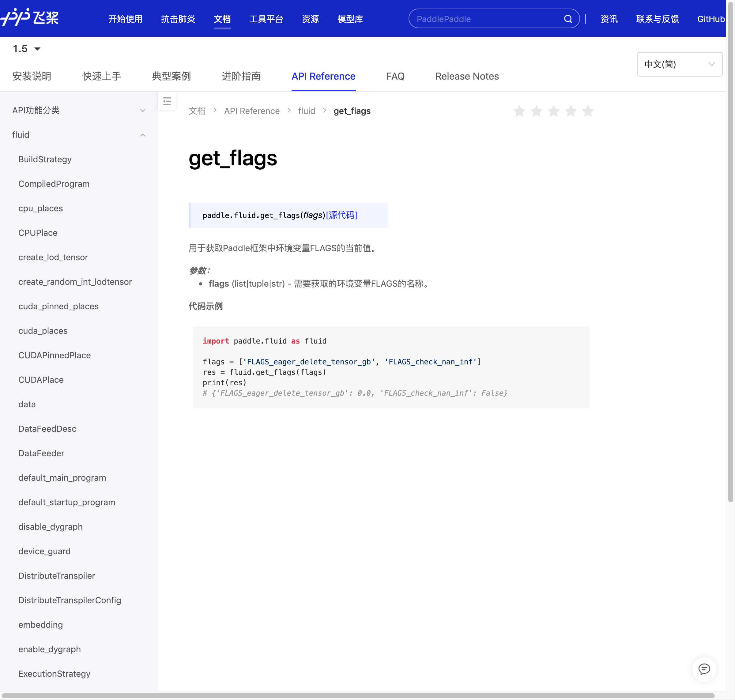Screen dimensions: 735x700
Task: Click the horizontal scrollbar at bottom
Action: coord(358,695)
